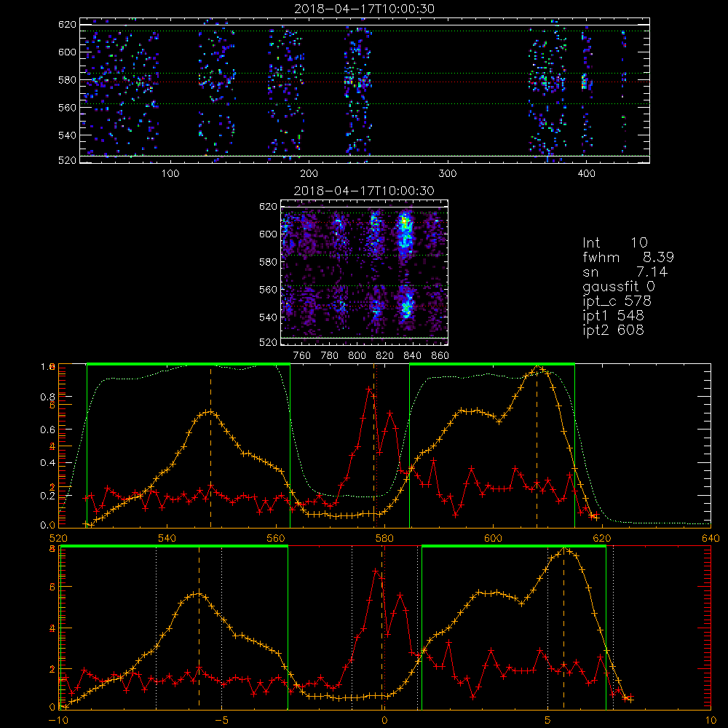Click the "760" tick label on middle plot
The width and height of the screenshot is (728, 728).
click(302, 356)
